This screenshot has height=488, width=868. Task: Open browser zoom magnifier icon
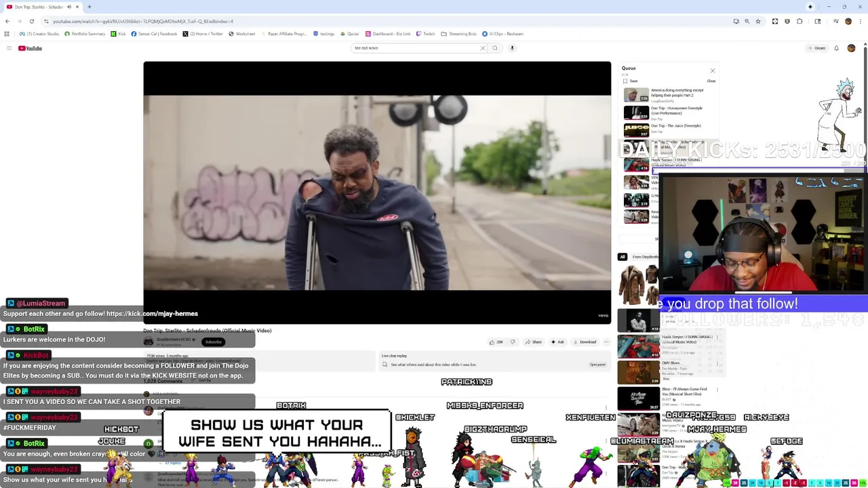point(747,21)
